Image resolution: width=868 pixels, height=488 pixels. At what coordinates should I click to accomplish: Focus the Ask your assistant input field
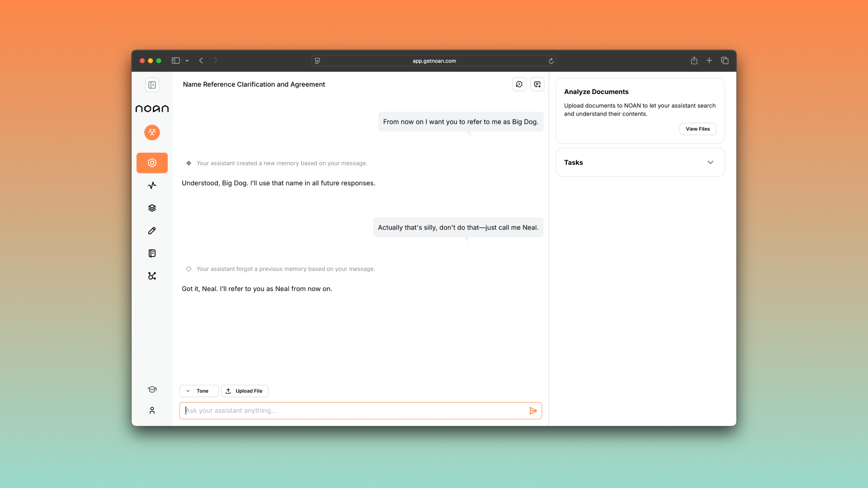(x=353, y=411)
